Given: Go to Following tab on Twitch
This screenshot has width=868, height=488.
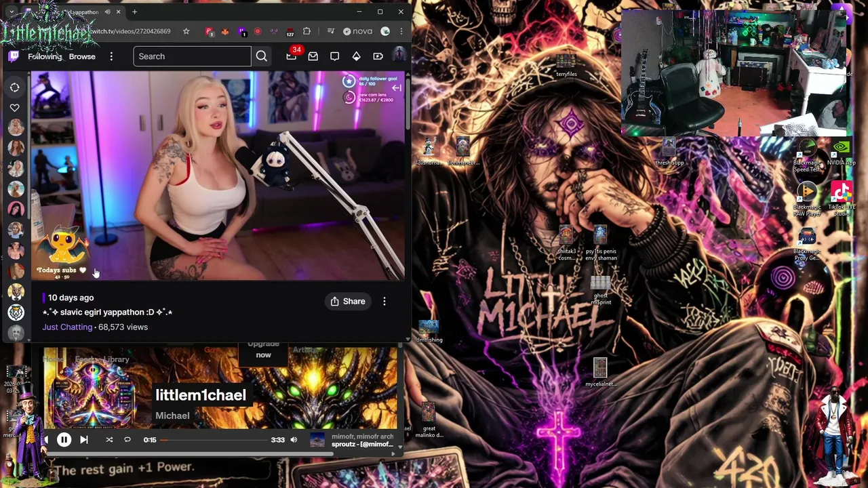Looking at the screenshot, I should point(45,56).
